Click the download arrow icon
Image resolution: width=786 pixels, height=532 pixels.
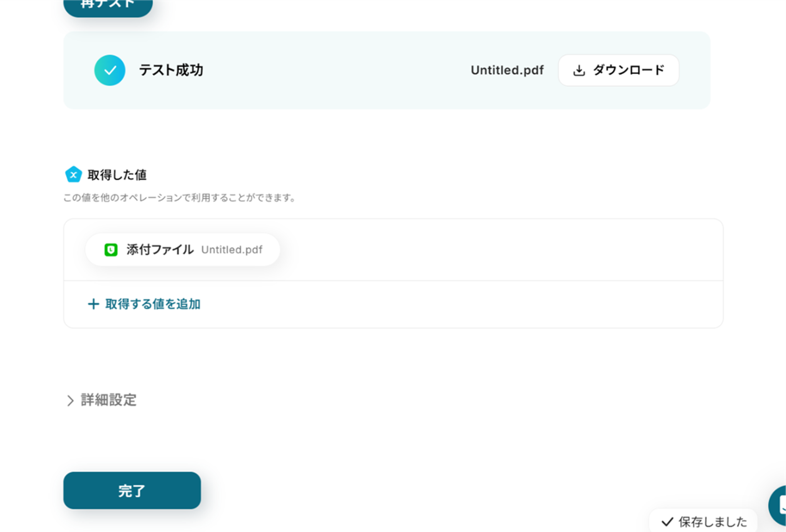[x=579, y=71]
